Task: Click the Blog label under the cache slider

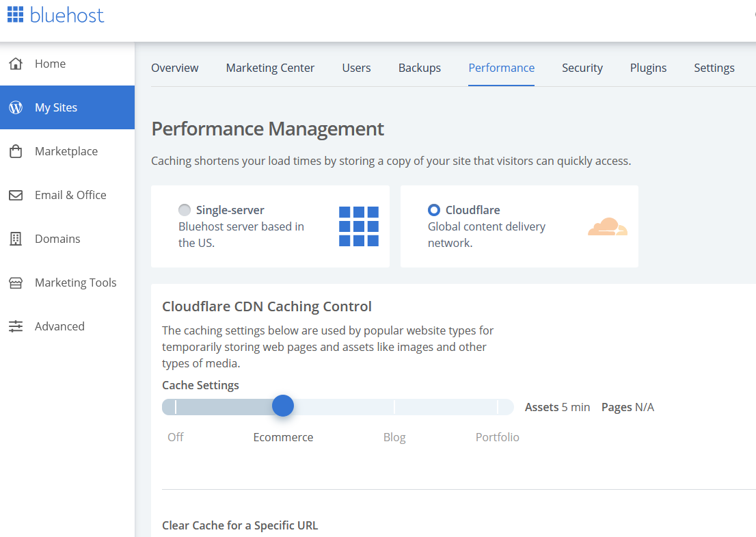Action: tap(394, 438)
